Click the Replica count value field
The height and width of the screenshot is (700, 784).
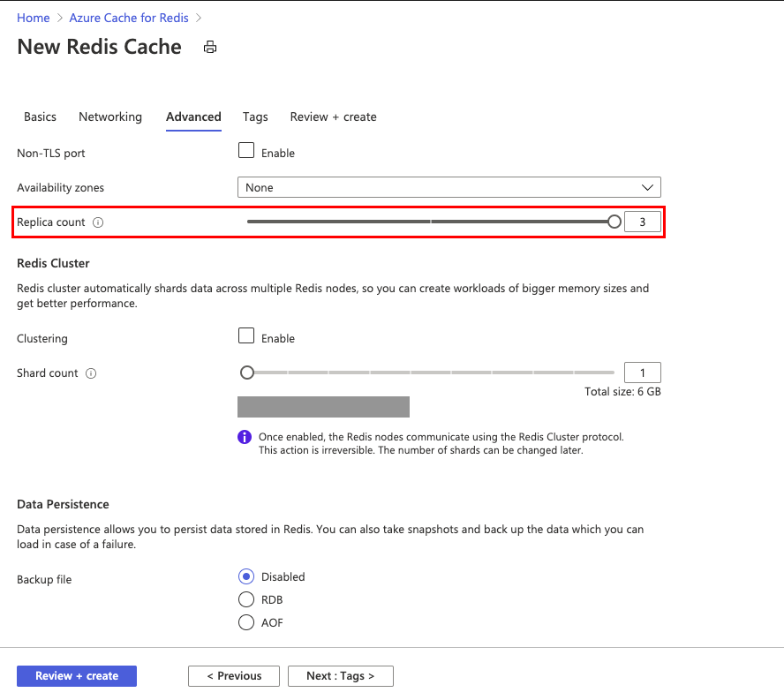(643, 222)
